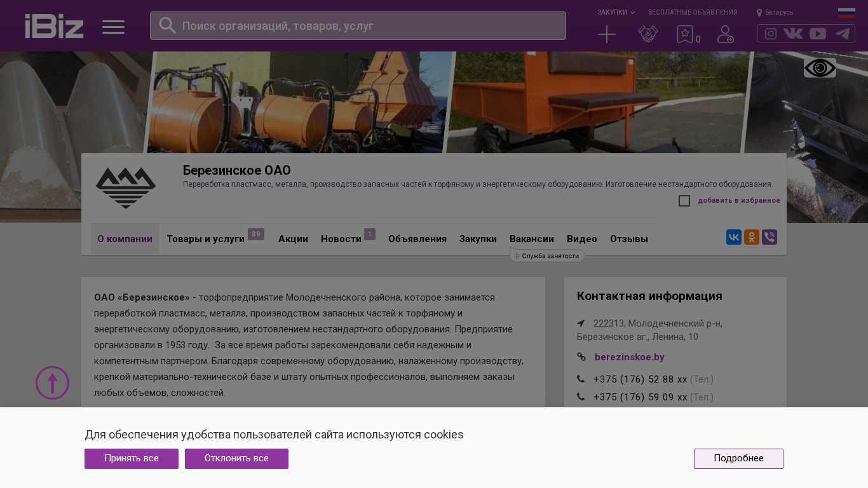Open the handshake partners icon

coord(648,34)
